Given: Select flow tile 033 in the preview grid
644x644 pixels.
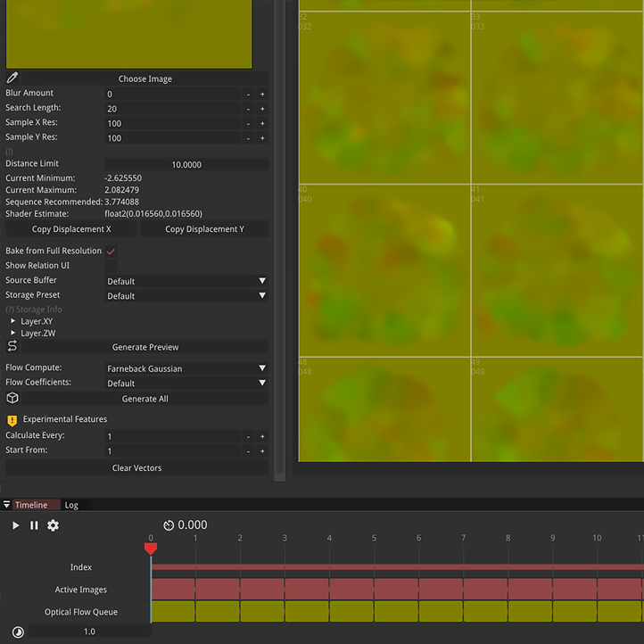Looking at the screenshot, I should coord(557,97).
